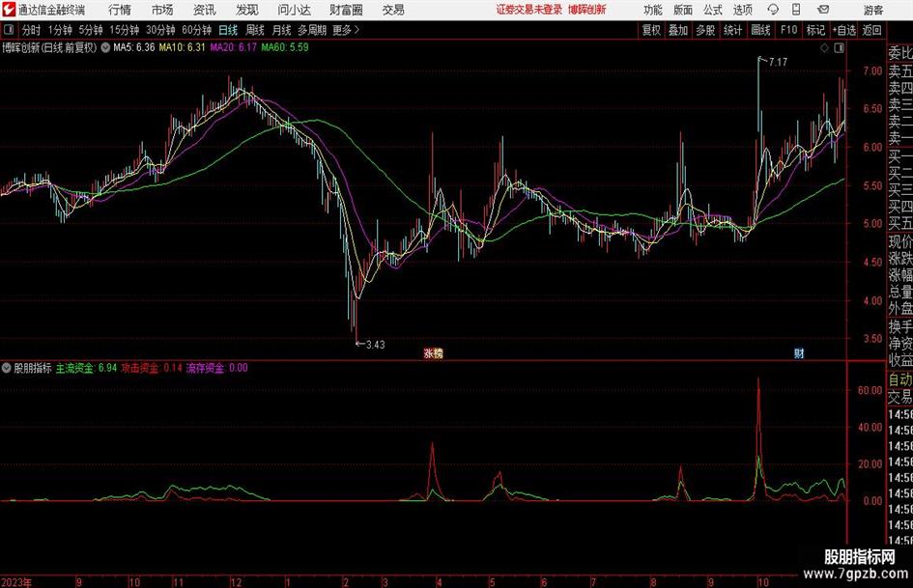The height and width of the screenshot is (588, 913).
Task: Click the 攻击资金: 0.14 value
Action: 152,368
